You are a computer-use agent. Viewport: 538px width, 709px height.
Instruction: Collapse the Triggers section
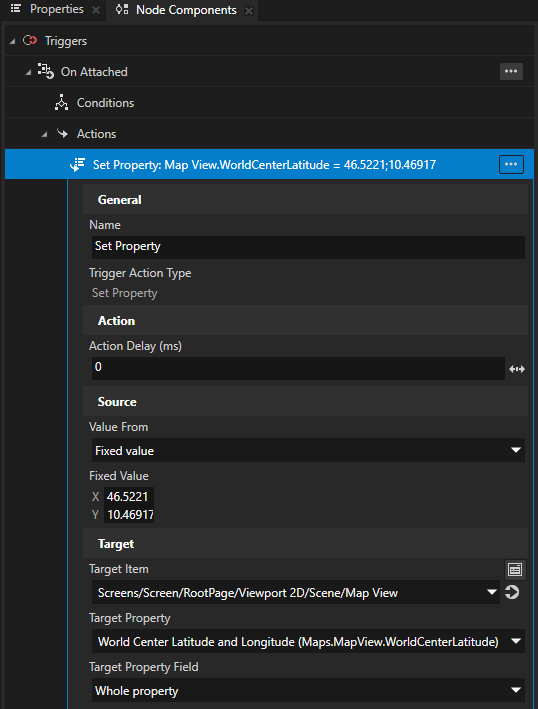tap(12, 41)
